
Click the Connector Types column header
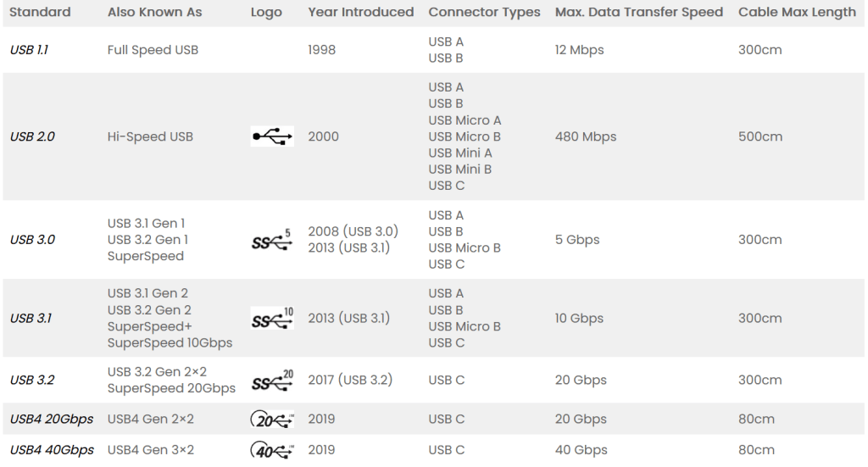click(x=484, y=13)
